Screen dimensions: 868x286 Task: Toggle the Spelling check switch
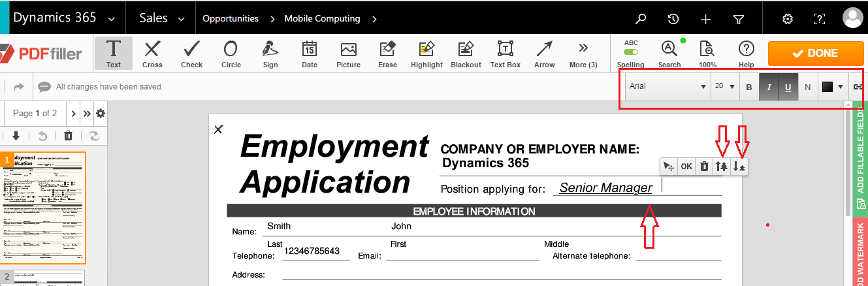pos(631,53)
